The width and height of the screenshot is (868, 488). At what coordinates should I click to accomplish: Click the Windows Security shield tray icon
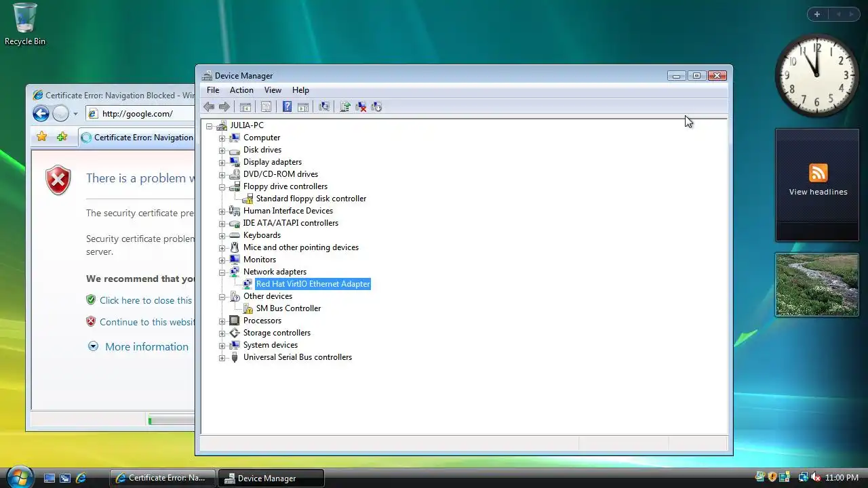772,477
